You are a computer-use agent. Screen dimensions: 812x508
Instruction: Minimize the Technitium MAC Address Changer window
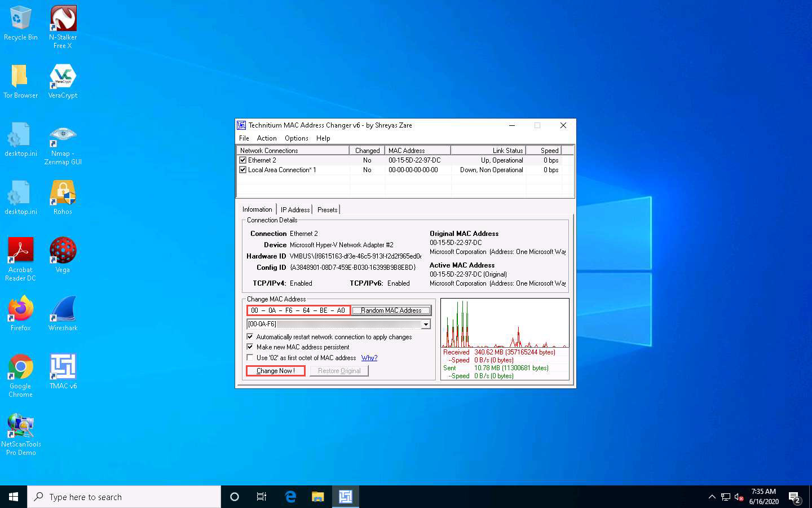click(512, 125)
